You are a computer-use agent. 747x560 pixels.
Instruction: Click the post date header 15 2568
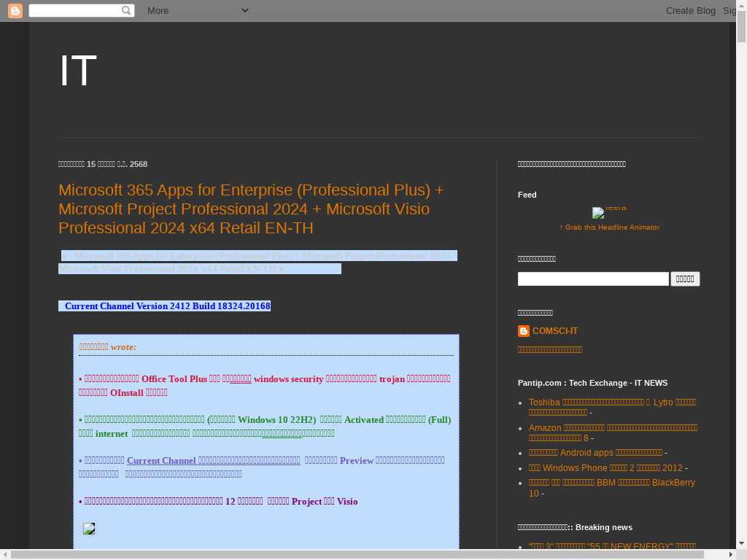(x=103, y=164)
